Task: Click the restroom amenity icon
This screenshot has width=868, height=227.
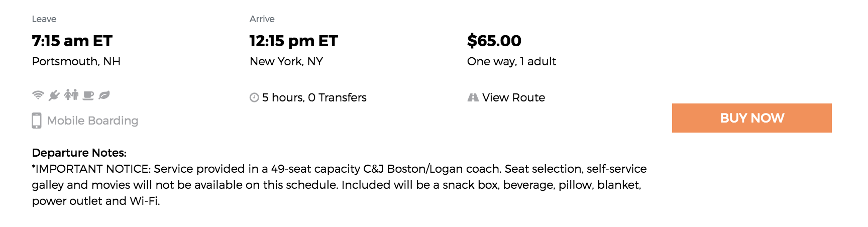Action: coord(71,94)
